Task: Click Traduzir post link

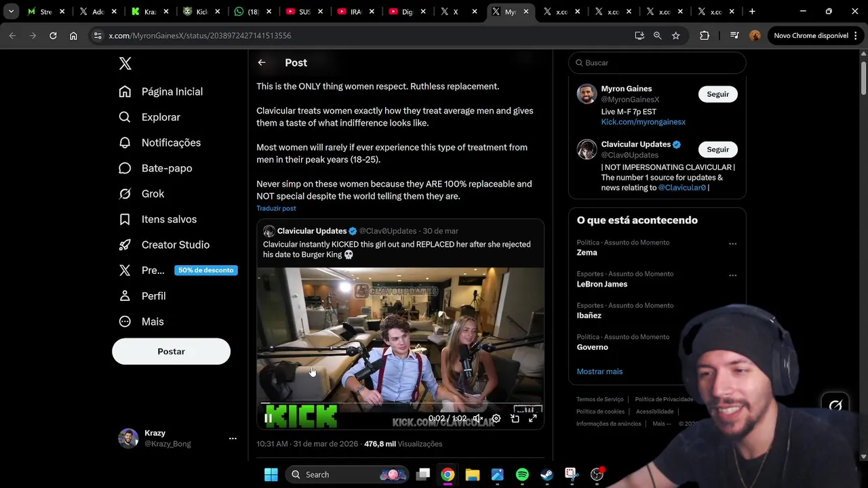Action: coord(276,208)
